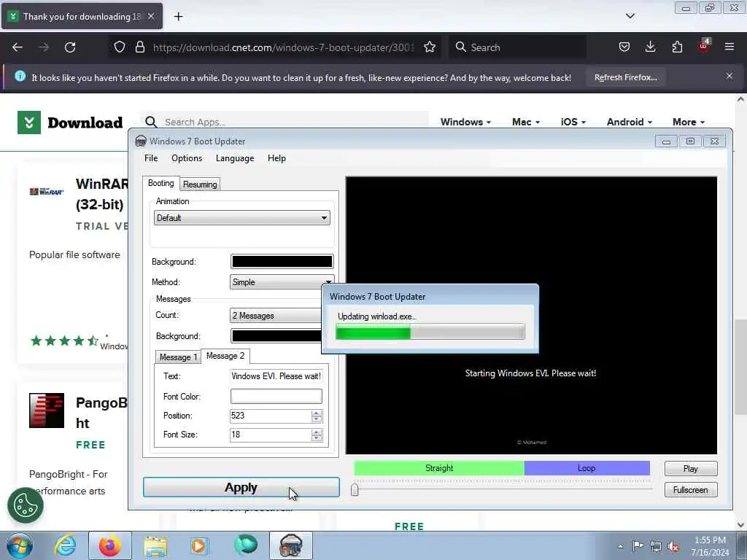Click the Font Size spinner arrows

coord(317,435)
